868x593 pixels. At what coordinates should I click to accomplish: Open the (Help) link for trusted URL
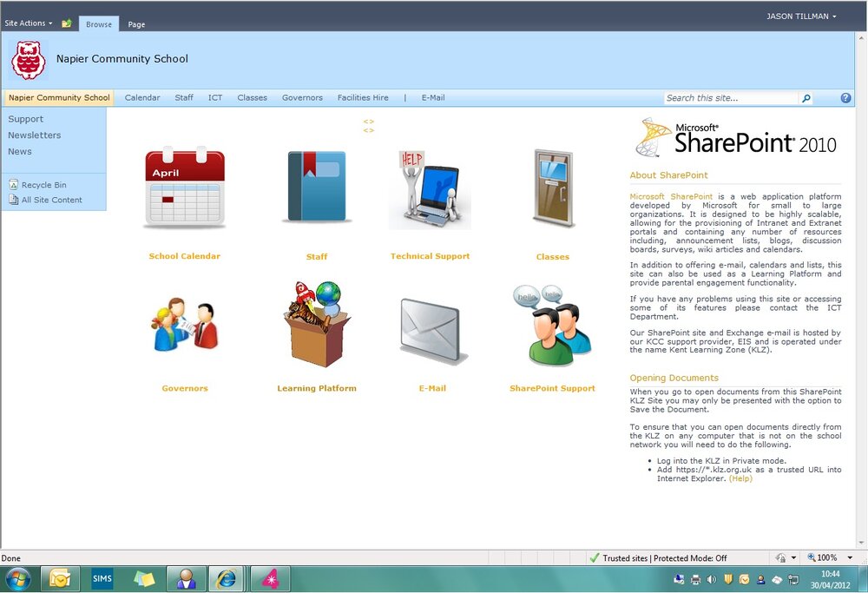click(740, 478)
